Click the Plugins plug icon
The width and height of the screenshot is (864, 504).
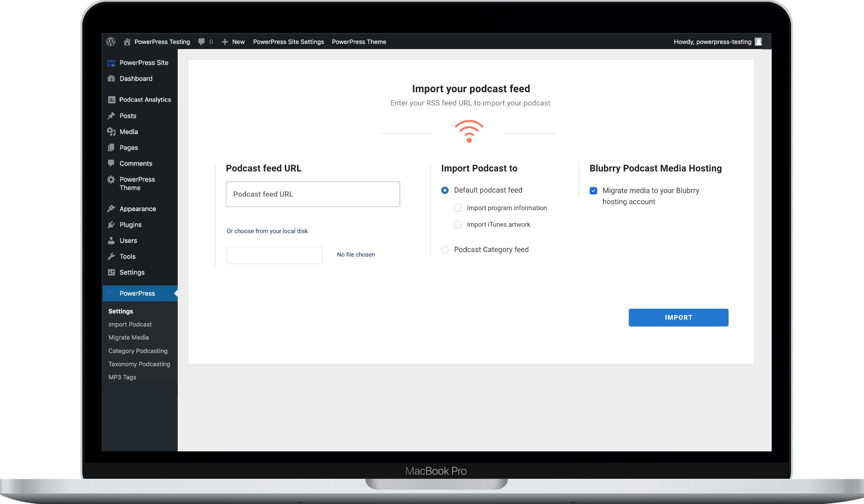[x=111, y=225]
